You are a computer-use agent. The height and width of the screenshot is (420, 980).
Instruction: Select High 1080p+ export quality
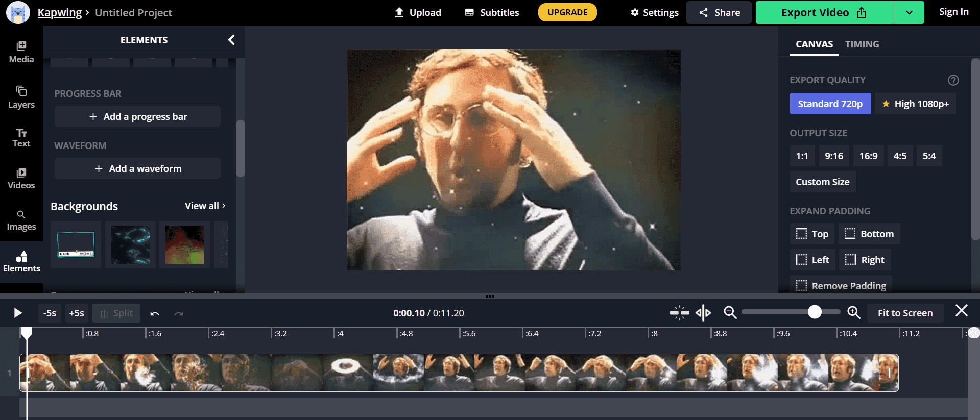coord(916,104)
